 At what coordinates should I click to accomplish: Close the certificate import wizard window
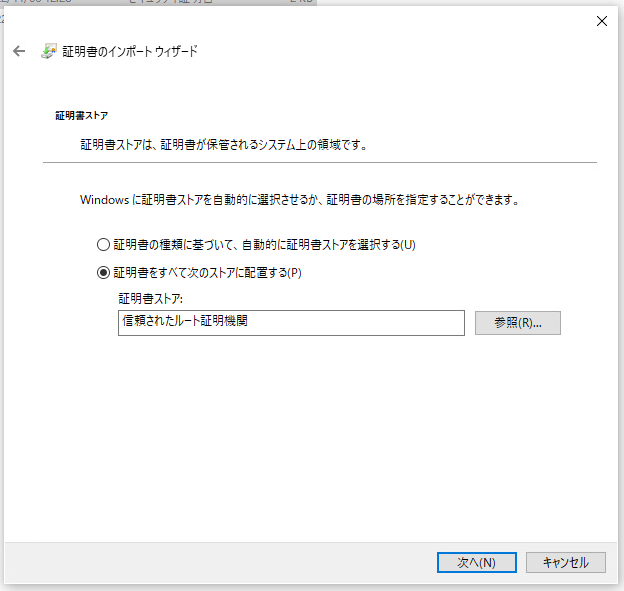tap(602, 21)
